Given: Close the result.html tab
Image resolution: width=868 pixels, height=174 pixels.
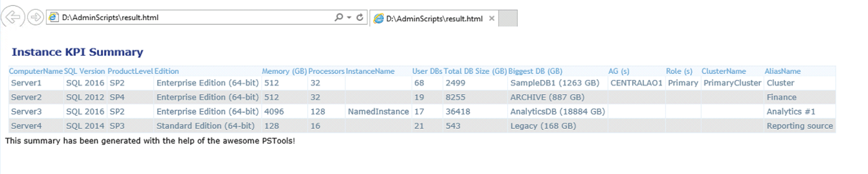Looking at the screenshot, I should 491,19.
